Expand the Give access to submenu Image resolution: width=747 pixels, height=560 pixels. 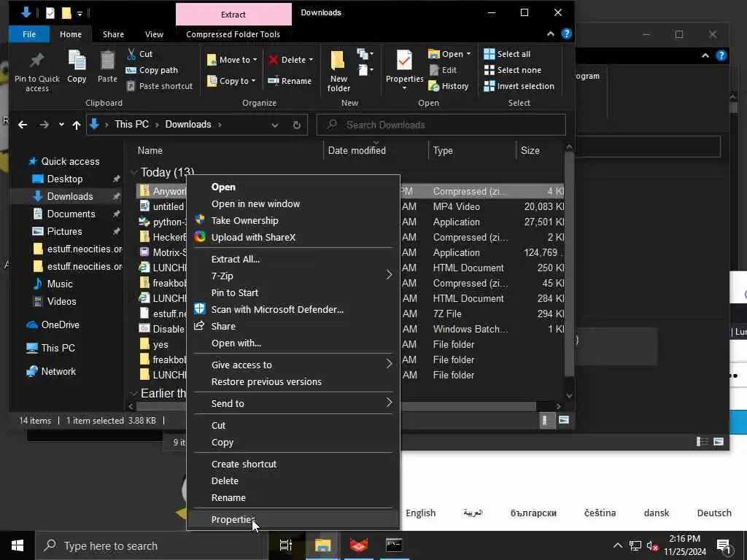pyautogui.click(x=293, y=365)
